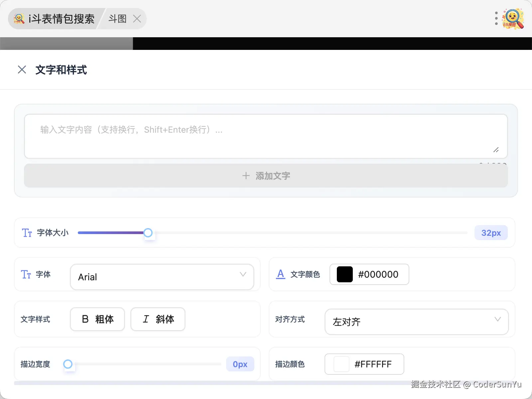Image resolution: width=532 pixels, height=399 pixels.
Task: Click the plus icon on 添加文字 button
Action: (246, 176)
